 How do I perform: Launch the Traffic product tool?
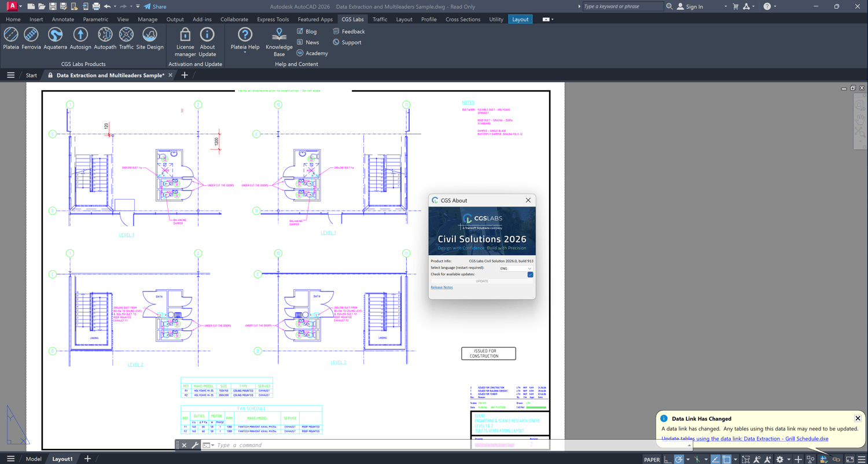point(126,39)
